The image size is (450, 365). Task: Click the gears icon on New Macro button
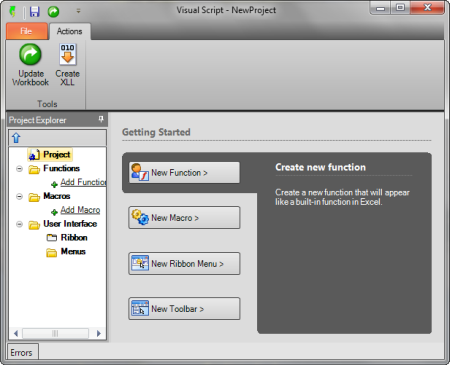click(140, 217)
